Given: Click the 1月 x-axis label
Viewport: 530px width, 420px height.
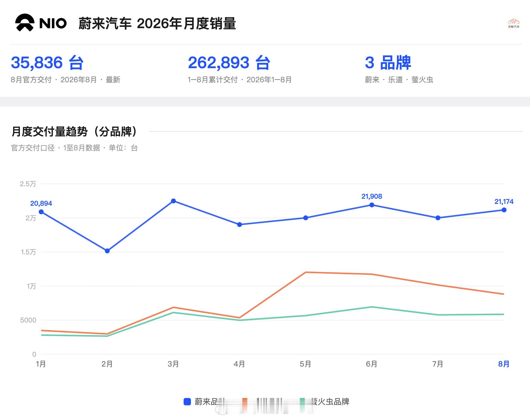Looking at the screenshot, I should [41, 364].
